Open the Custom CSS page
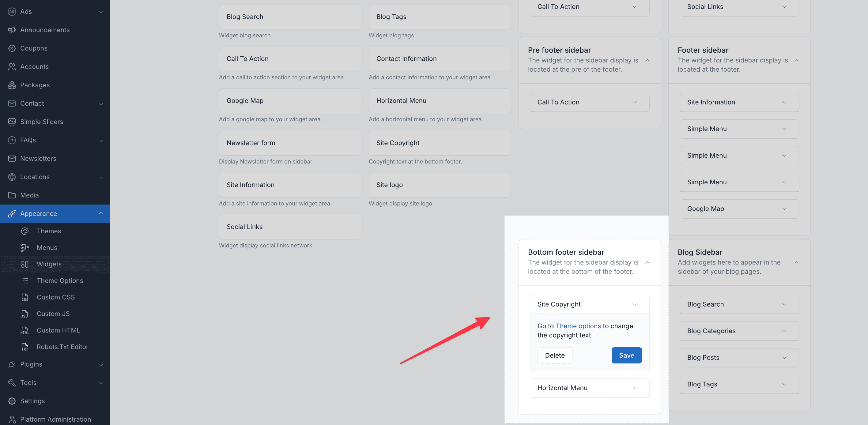This screenshot has height=425, width=868. pos(56,297)
